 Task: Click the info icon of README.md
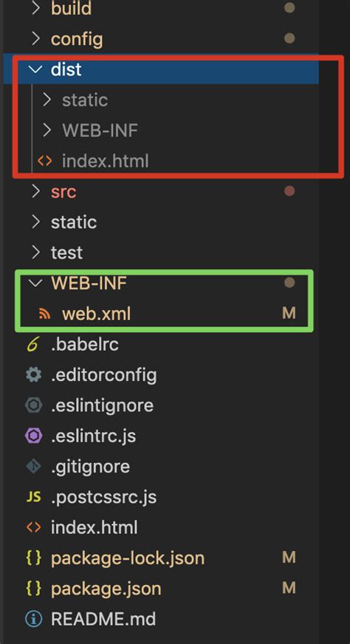34,619
